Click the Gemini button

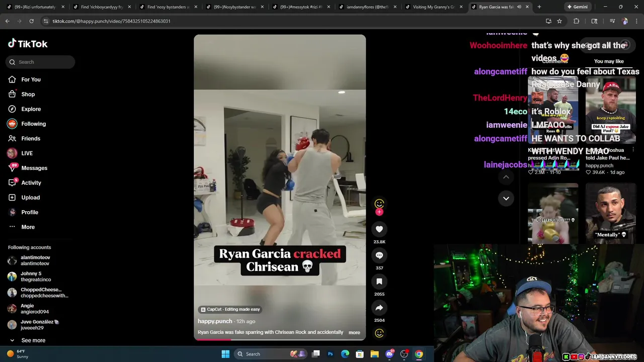point(577,7)
